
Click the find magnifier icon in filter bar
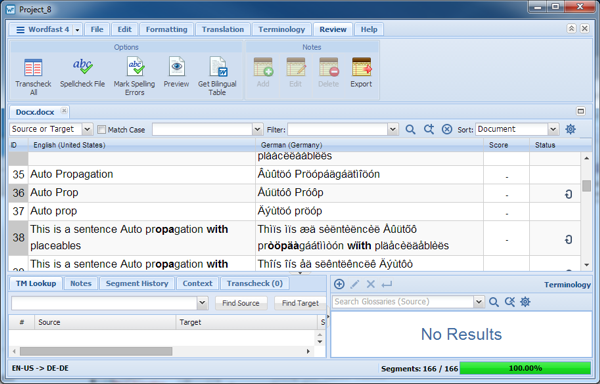click(x=410, y=129)
